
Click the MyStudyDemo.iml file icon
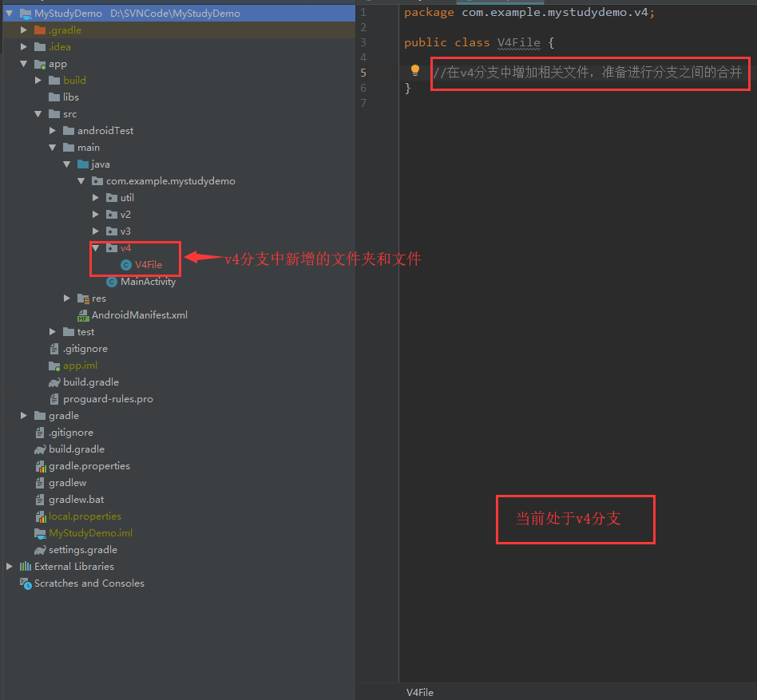pyautogui.click(x=40, y=533)
